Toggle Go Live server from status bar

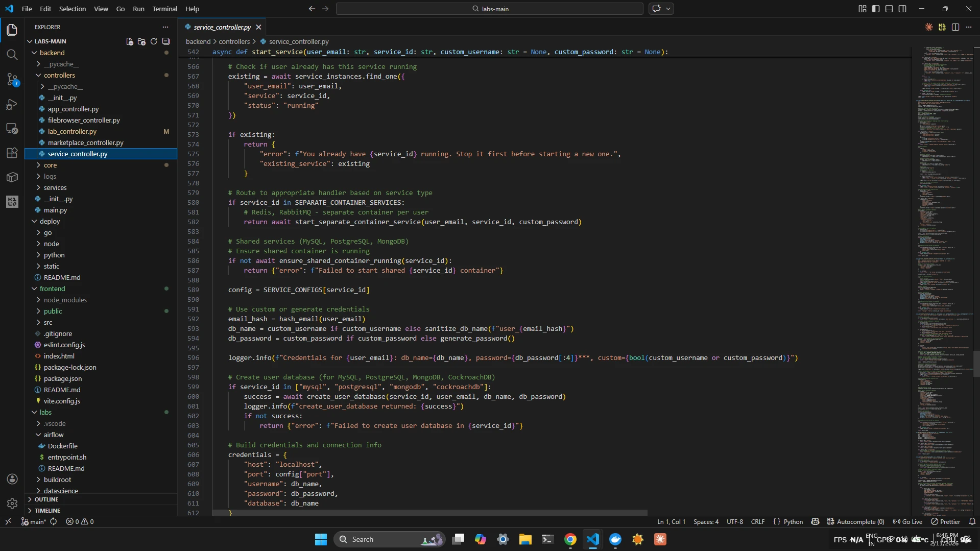[x=908, y=521]
